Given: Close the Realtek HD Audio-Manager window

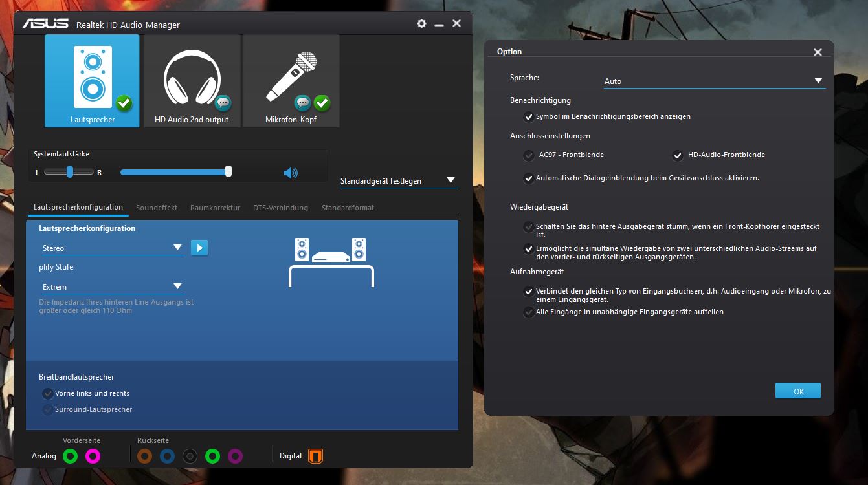Looking at the screenshot, I should point(456,23).
